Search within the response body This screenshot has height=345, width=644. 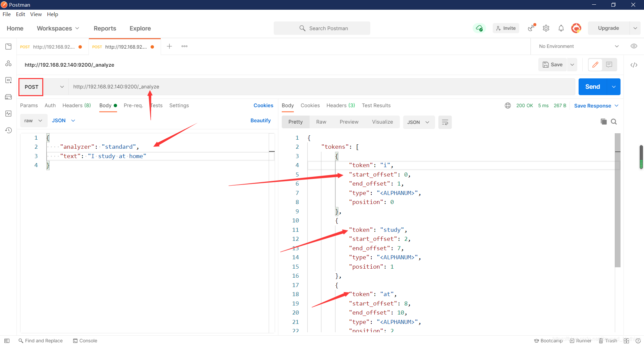tap(614, 122)
